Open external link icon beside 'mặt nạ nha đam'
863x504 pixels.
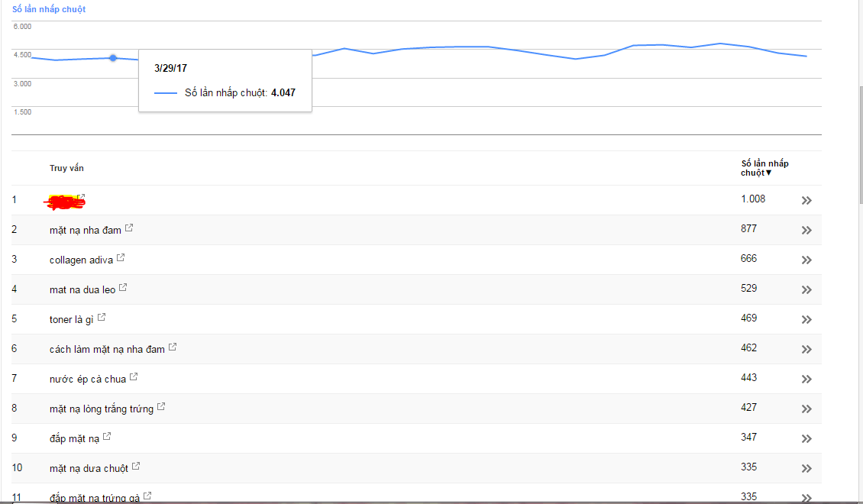pos(129,228)
